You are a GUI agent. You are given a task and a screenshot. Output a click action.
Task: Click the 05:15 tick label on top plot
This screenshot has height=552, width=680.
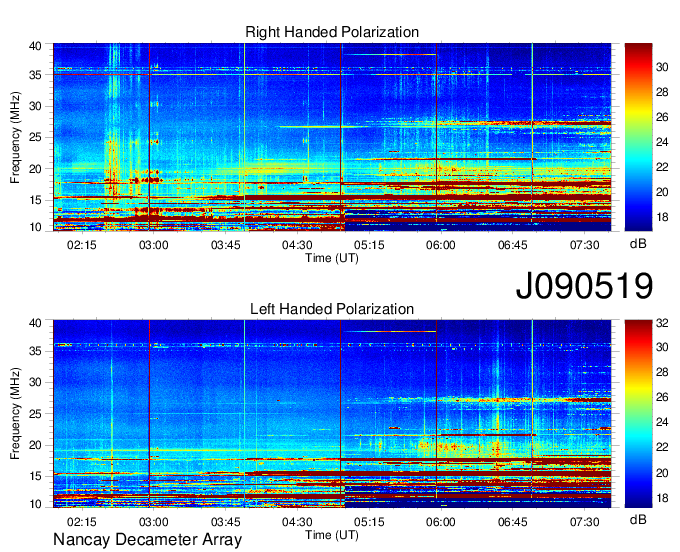[x=369, y=245]
